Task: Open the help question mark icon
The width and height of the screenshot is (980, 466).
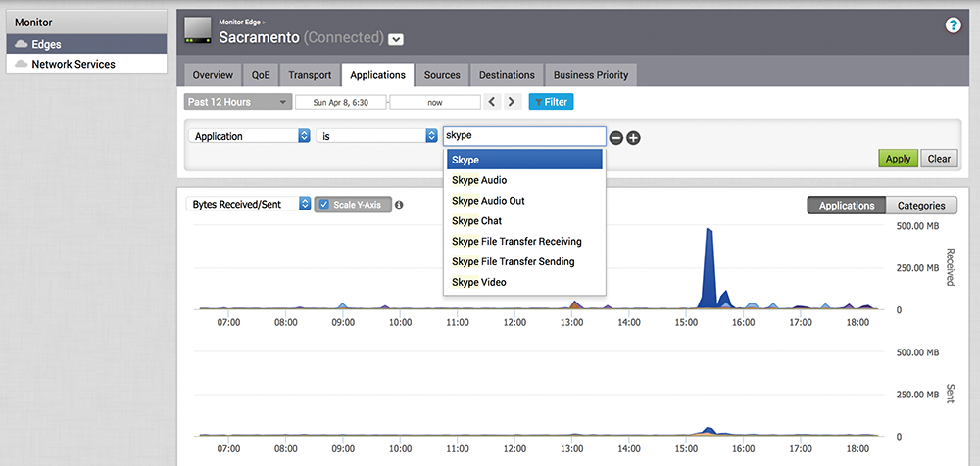Action: click(953, 25)
